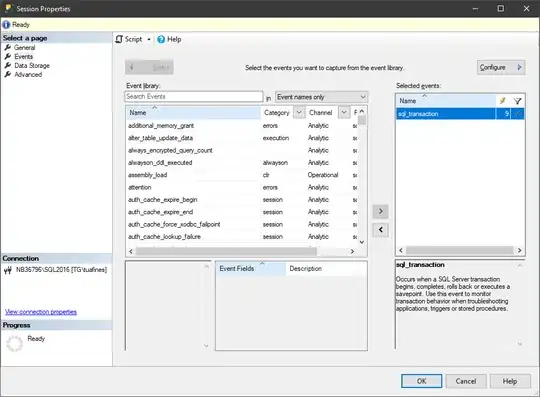
Task: Click the filter funnel column icon
Action: pyautogui.click(x=517, y=101)
